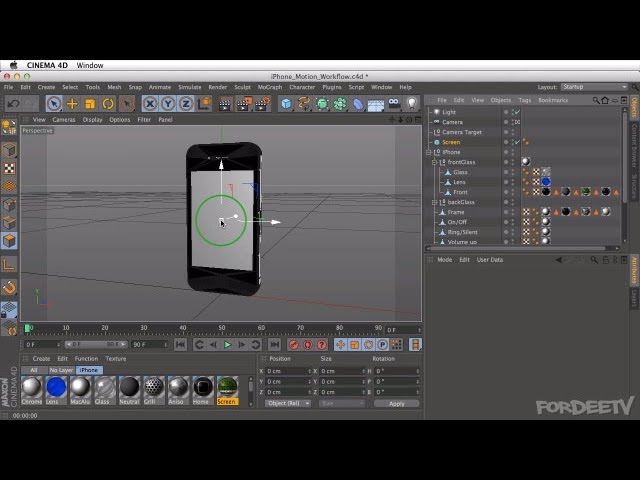Click the coordinate system icon
Screen dimensions: 640x480
[x=204, y=104]
